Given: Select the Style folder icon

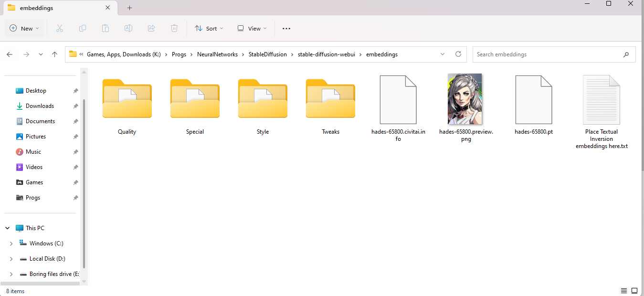Looking at the screenshot, I should click(263, 98).
